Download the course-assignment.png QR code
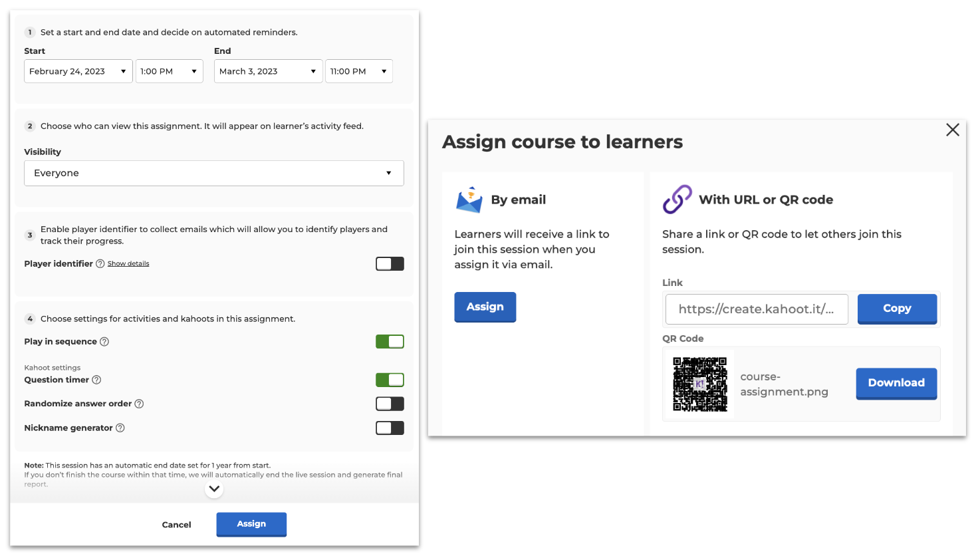Image resolution: width=980 pixels, height=556 pixels. [896, 383]
